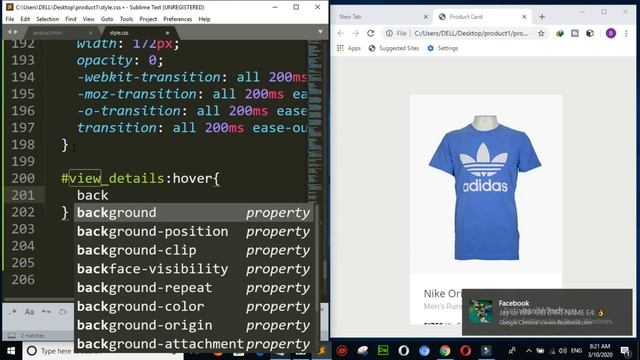The width and height of the screenshot is (640, 360).
Task: Open the Project menu
Action: pos(148,19)
